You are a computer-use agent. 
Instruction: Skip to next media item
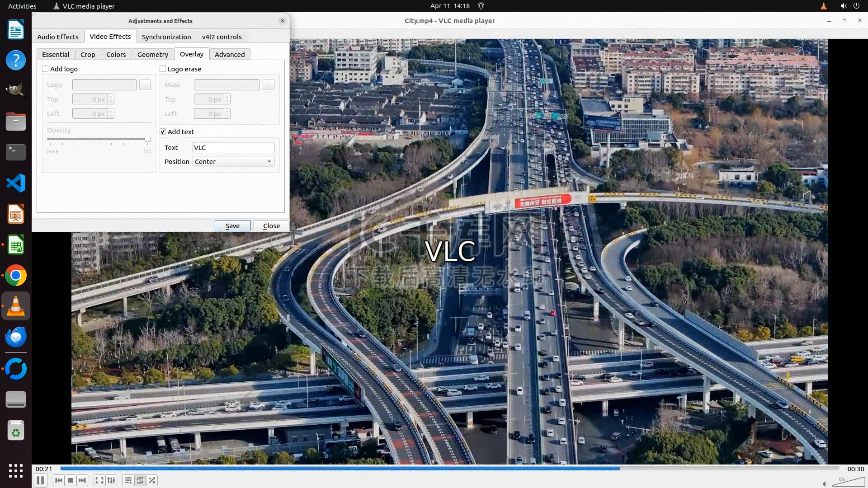[82, 480]
